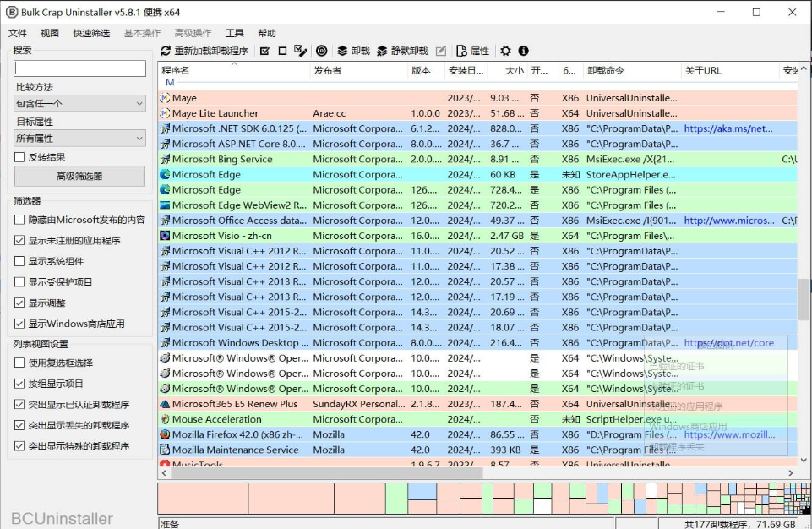Sort by 关于URL column header
The height and width of the screenshot is (529, 812).
point(729,70)
